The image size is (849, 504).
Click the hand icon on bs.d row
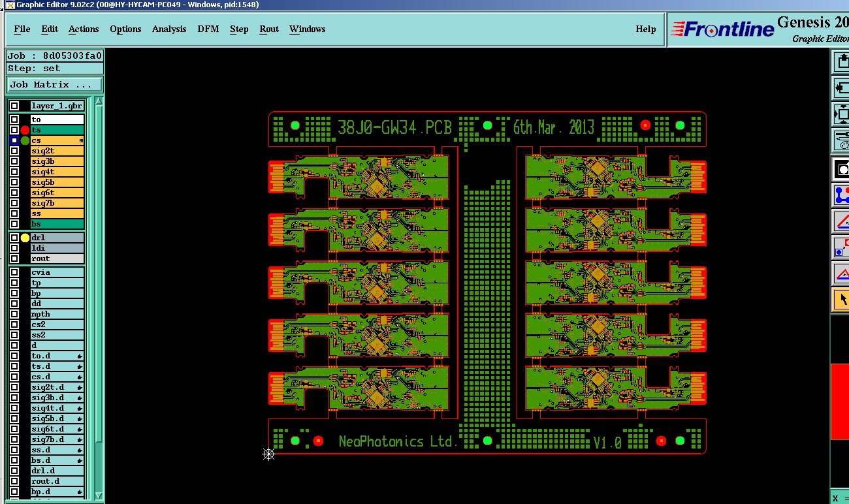click(80, 460)
